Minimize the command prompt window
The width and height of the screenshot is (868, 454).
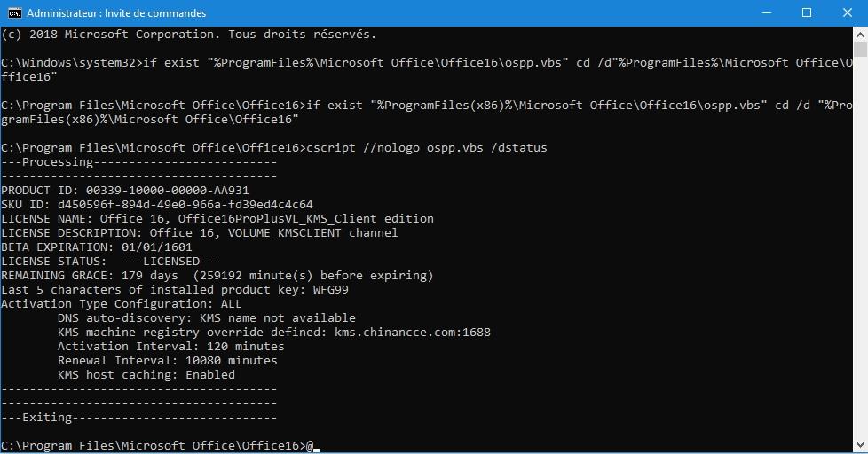coord(767,12)
